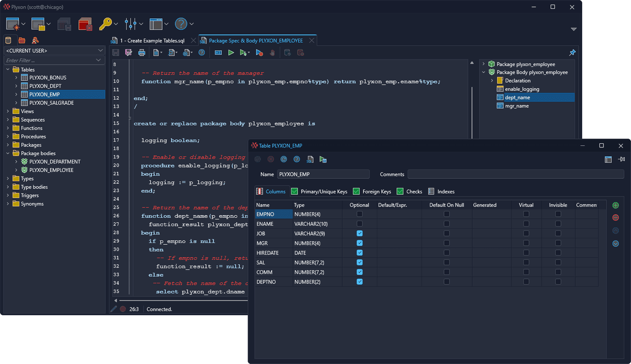Viewport: 631px width, 364px height.
Task: Click mgr_name in code outline
Action: pyautogui.click(x=517, y=106)
